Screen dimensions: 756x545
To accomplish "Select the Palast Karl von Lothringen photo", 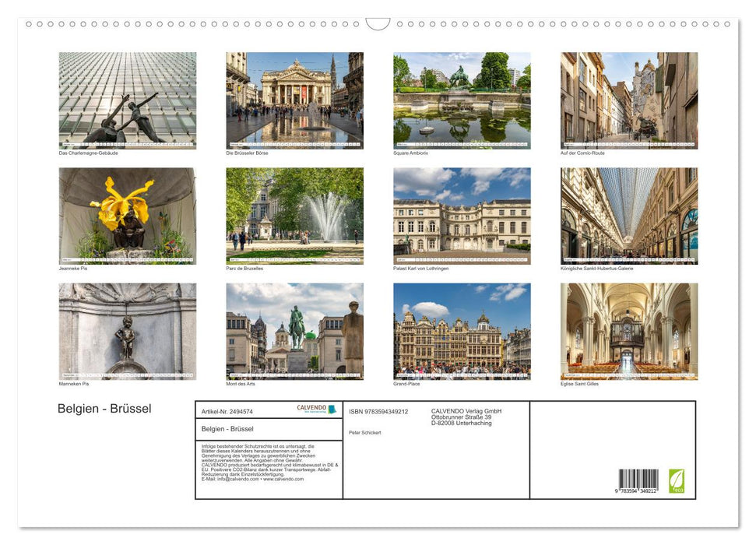I will pos(462,216).
